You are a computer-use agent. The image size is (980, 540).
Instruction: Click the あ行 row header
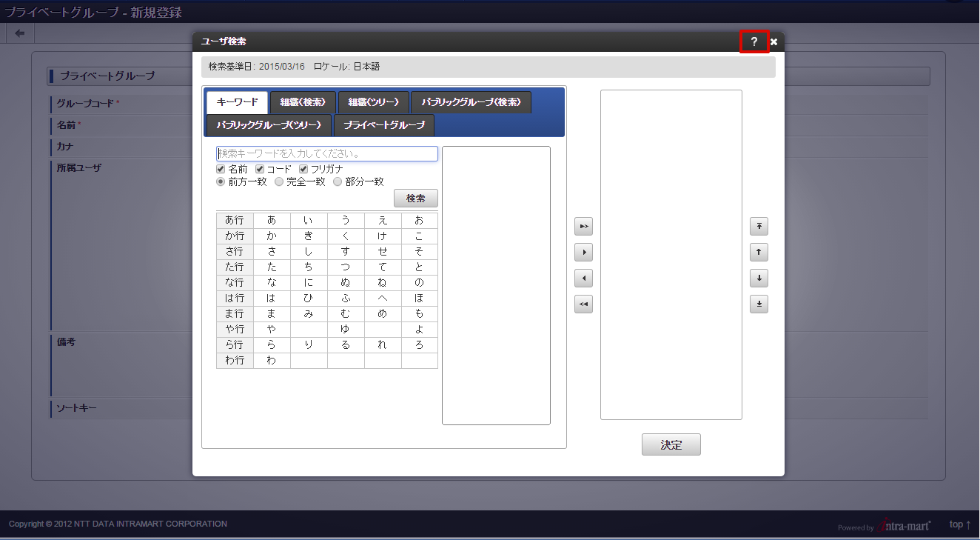coord(235,221)
